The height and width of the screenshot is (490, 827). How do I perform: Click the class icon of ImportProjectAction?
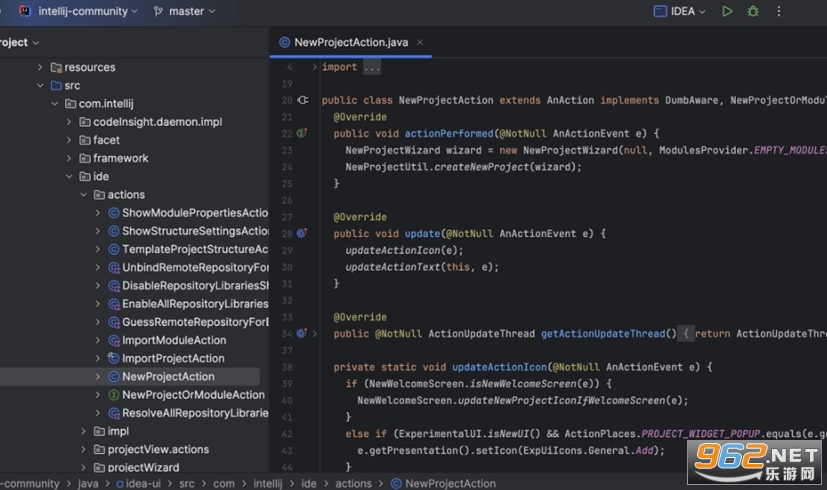pyautogui.click(x=113, y=358)
